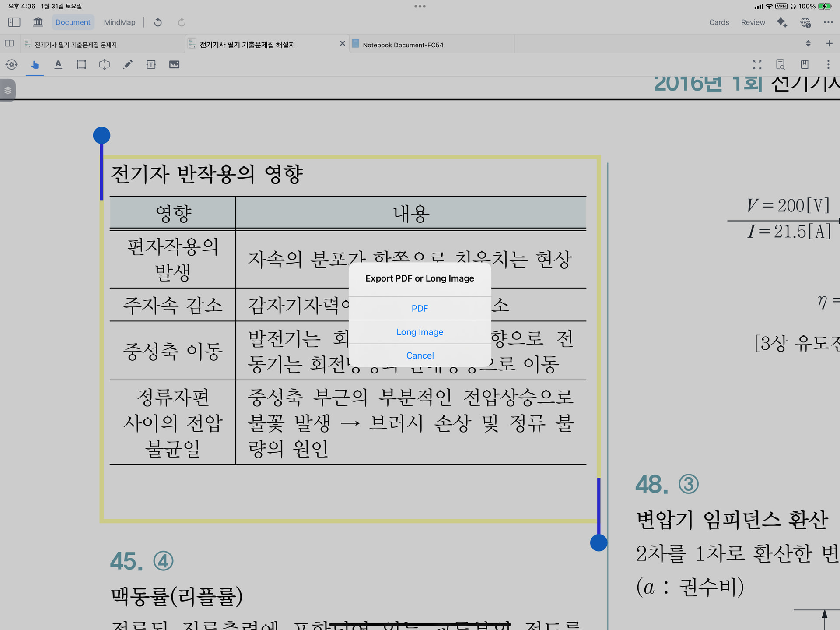Open the AI sparkle assistant
The image size is (840, 630).
point(781,22)
